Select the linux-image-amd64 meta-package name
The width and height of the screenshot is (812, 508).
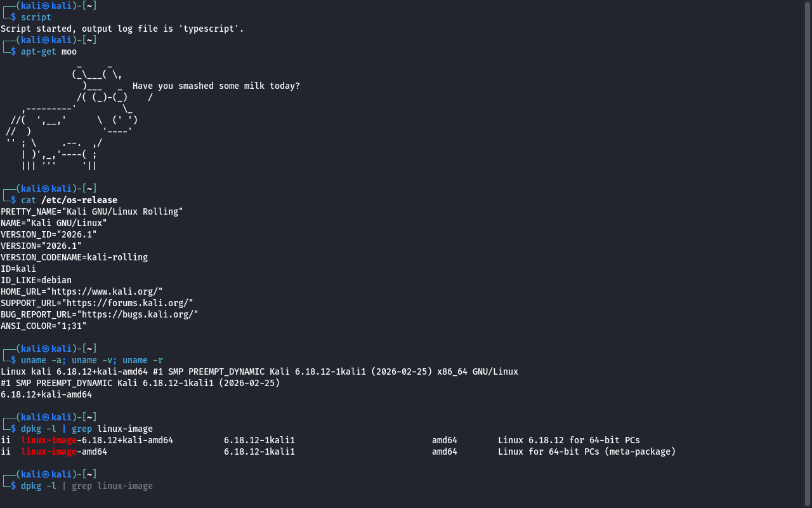click(63, 451)
